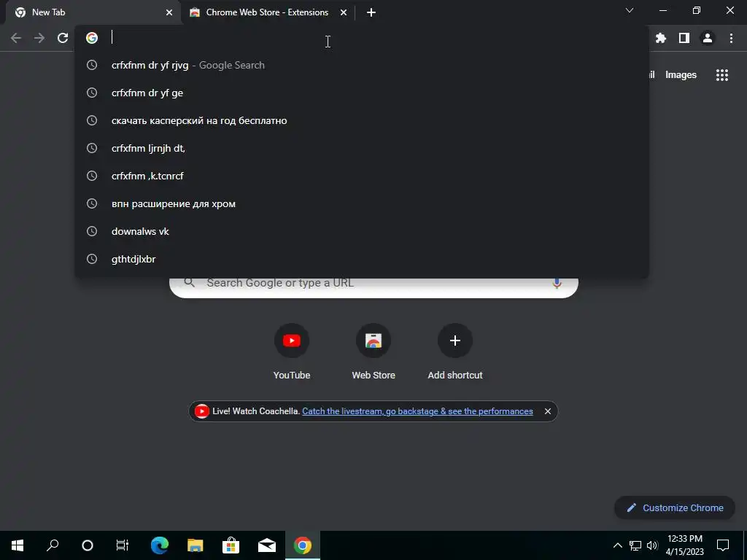Dismiss the Coachella promo banner
This screenshot has width=747, height=560.
[548, 411]
